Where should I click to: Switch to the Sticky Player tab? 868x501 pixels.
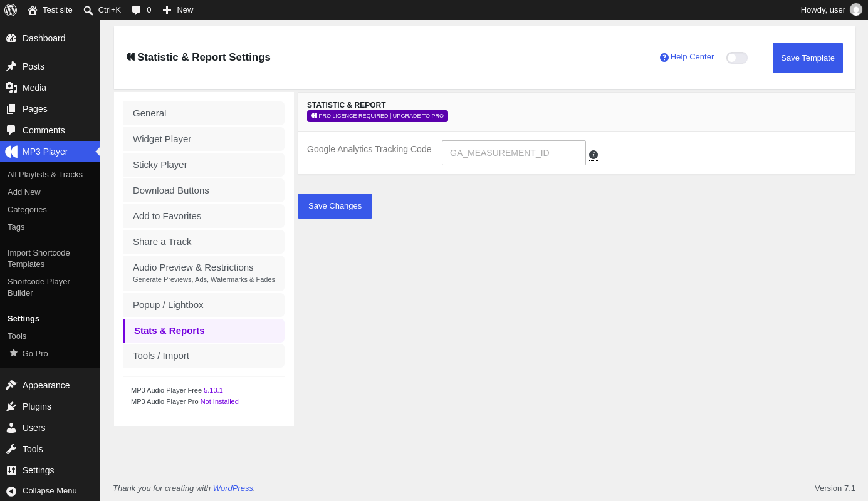204,165
